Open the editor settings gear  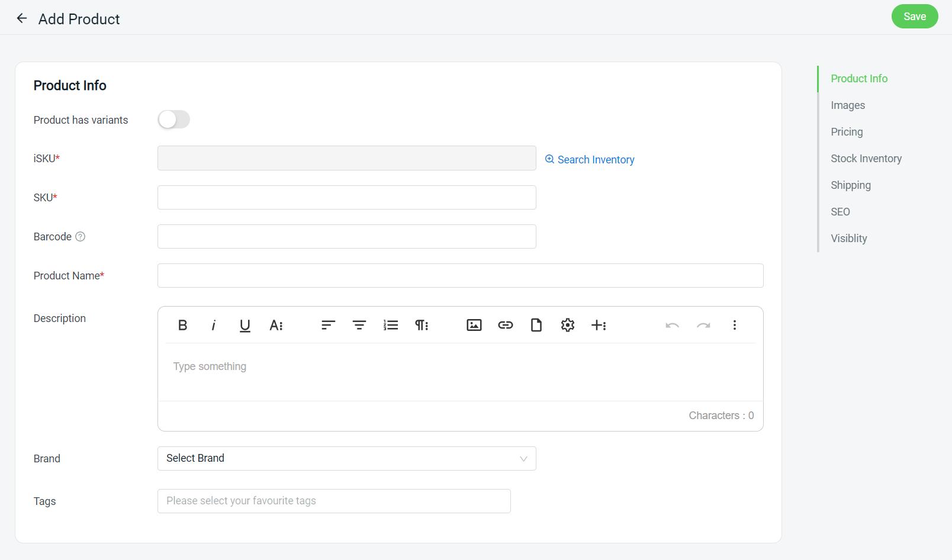pos(567,325)
